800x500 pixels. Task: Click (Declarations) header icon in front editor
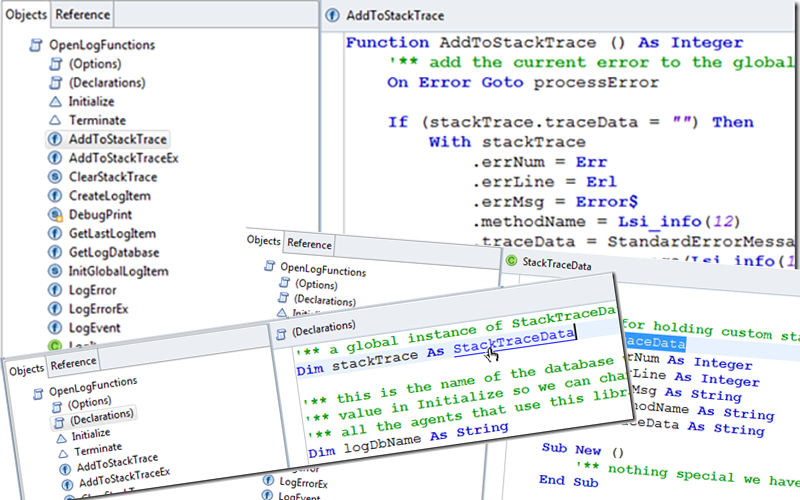click(x=281, y=335)
